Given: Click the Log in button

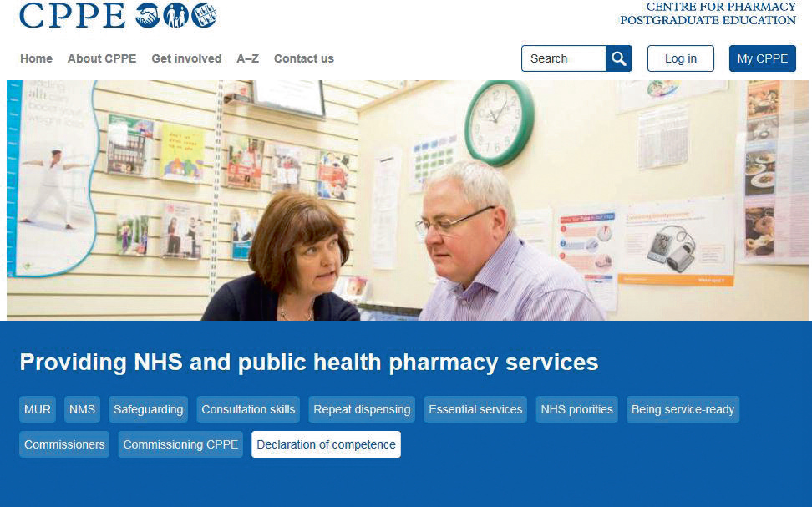Looking at the screenshot, I should (x=681, y=58).
